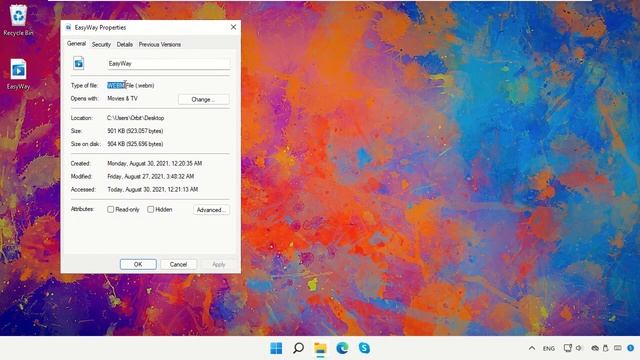
Task: Open Advanced... attributes dialog
Action: pyautogui.click(x=211, y=210)
